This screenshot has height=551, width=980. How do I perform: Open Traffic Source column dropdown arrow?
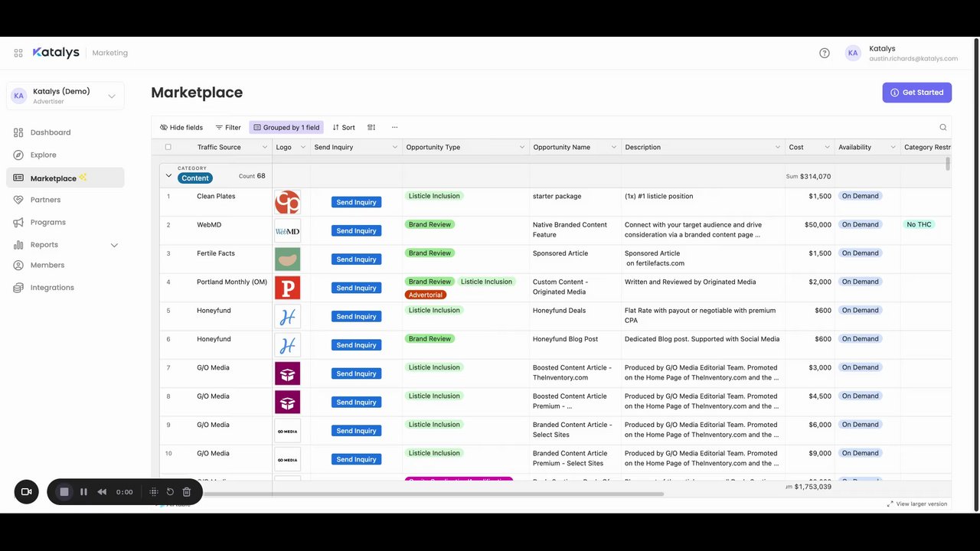point(265,147)
